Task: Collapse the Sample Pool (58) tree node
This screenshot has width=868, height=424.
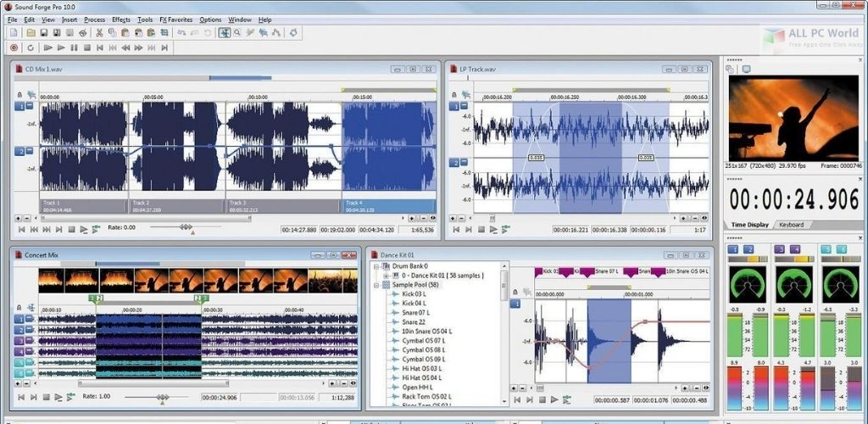Action: [376, 286]
